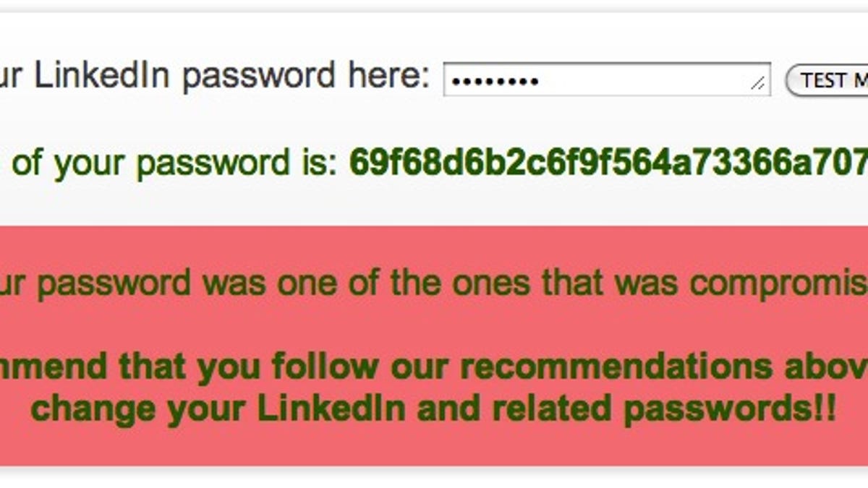Click the textarea resize grip handle
The width and height of the screenshot is (868, 488).
(759, 84)
